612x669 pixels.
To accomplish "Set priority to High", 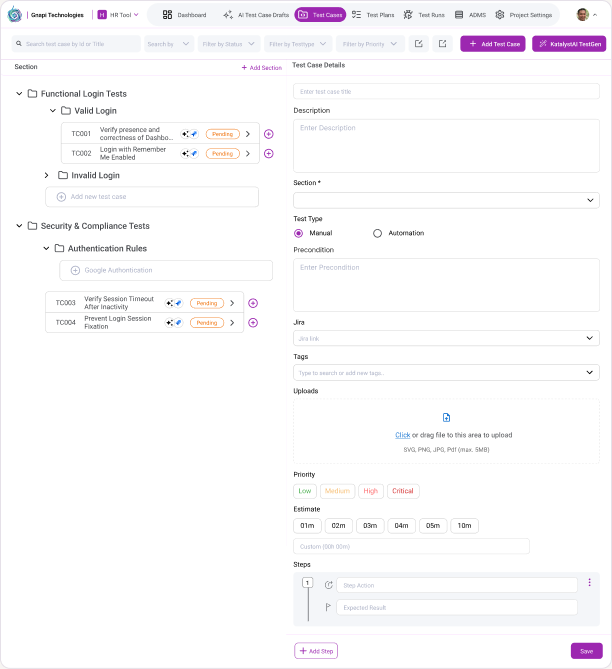I will click(370, 491).
